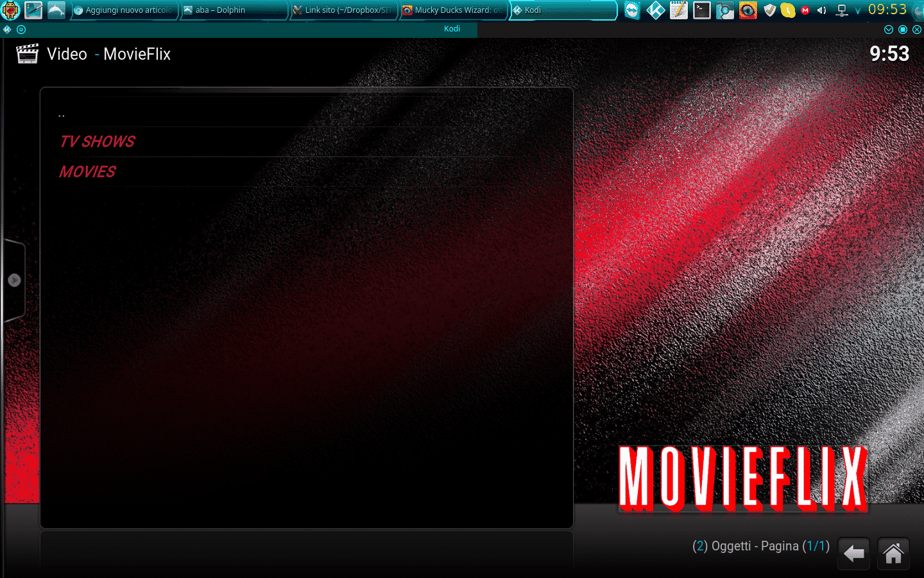Open the network connection tray icon

[x=842, y=10]
